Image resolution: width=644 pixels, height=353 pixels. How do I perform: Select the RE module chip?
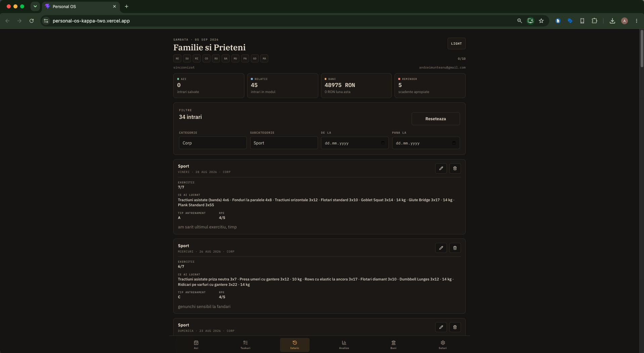tap(177, 58)
